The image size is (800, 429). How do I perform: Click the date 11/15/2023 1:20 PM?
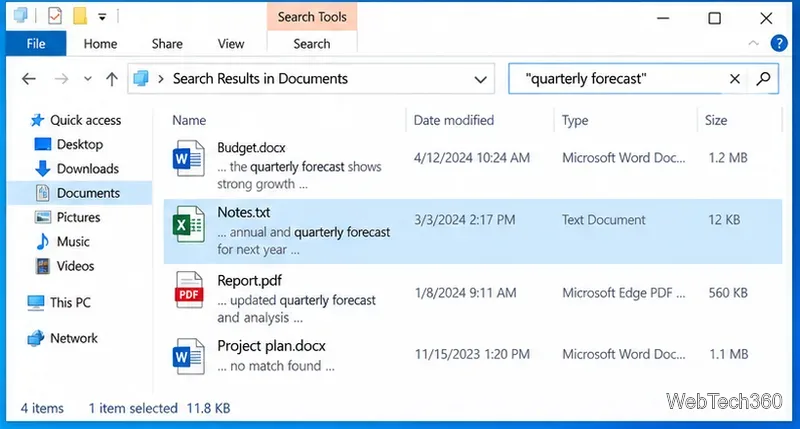472,354
